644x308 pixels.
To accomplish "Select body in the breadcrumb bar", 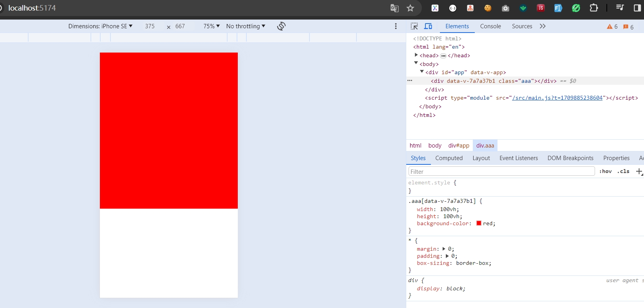I will point(435,146).
